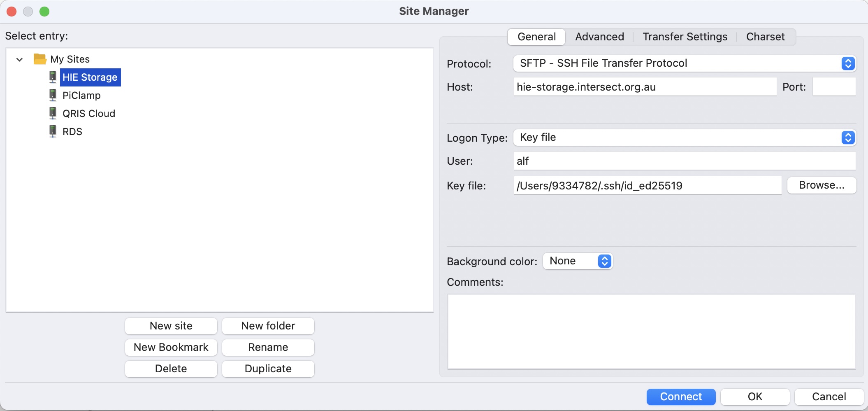Open the Background color selector
The width and height of the screenshot is (868, 411).
tap(578, 261)
